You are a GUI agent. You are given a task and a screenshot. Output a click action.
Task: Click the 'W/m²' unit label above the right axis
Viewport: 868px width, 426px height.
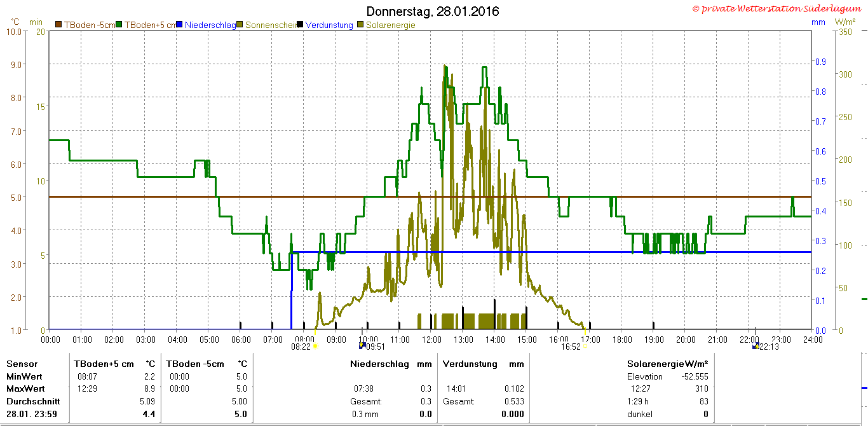point(844,22)
